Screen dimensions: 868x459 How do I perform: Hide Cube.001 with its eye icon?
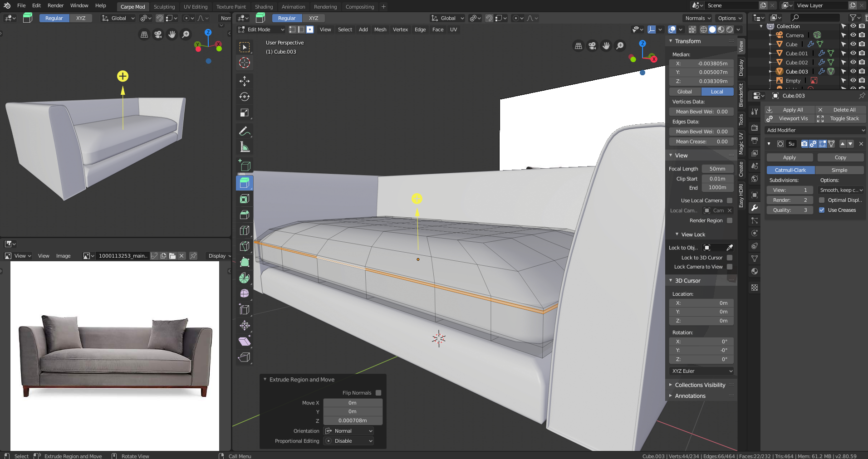point(853,53)
